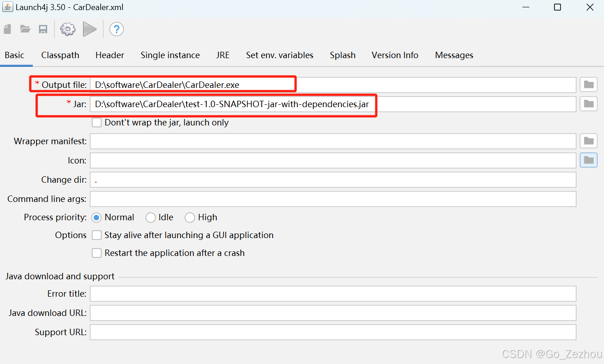The height and width of the screenshot is (364, 604).
Task: Set process priority to Idle
Action: pyautogui.click(x=150, y=217)
